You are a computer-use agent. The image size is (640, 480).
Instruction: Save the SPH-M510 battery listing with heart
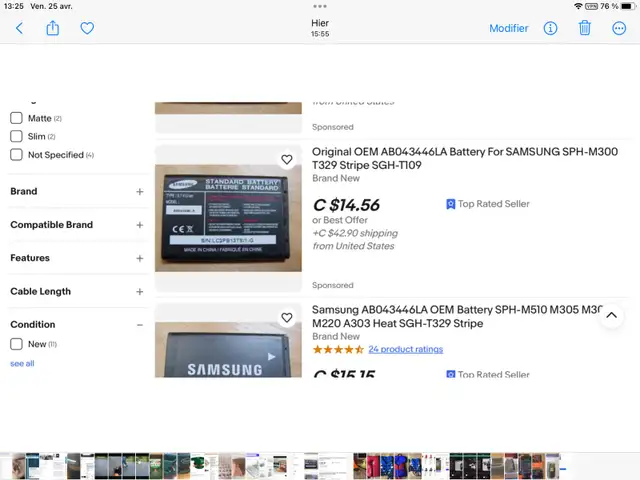point(287,318)
